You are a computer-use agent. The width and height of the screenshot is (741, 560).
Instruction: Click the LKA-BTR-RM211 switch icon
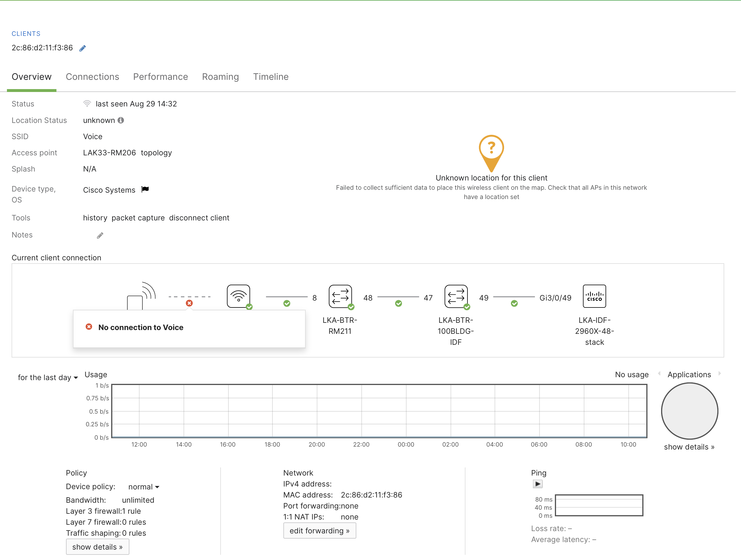click(341, 296)
